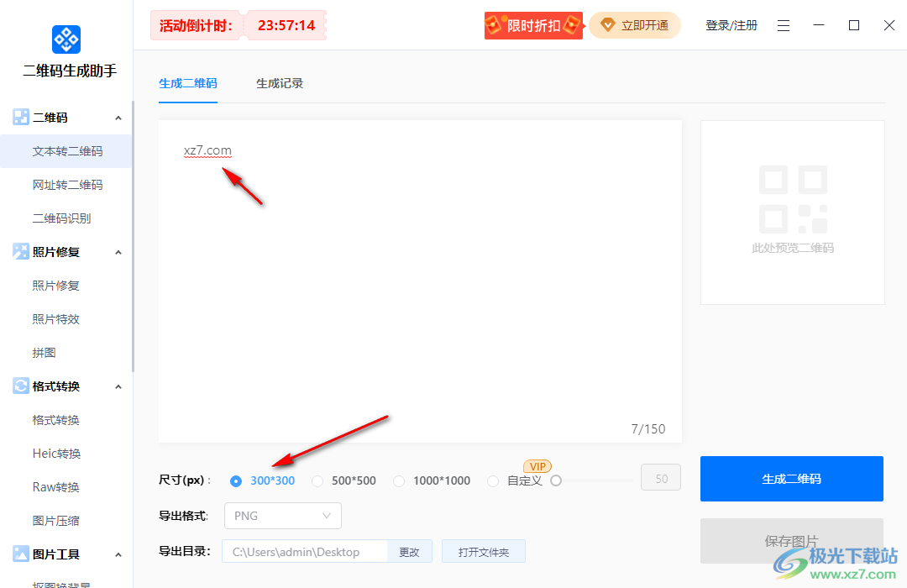Switch to the 生成二维码 tab
Viewport: 907px width, 588px height.
(188, 83)
